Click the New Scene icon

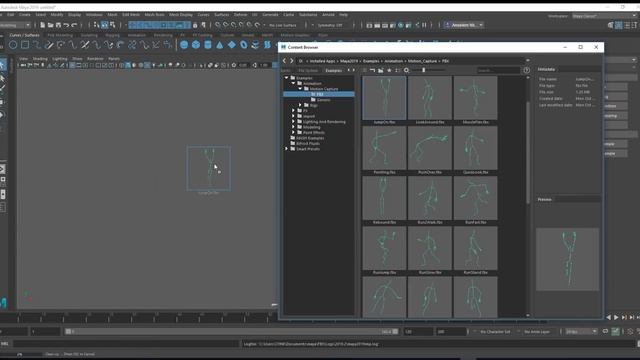pos(42,25)
